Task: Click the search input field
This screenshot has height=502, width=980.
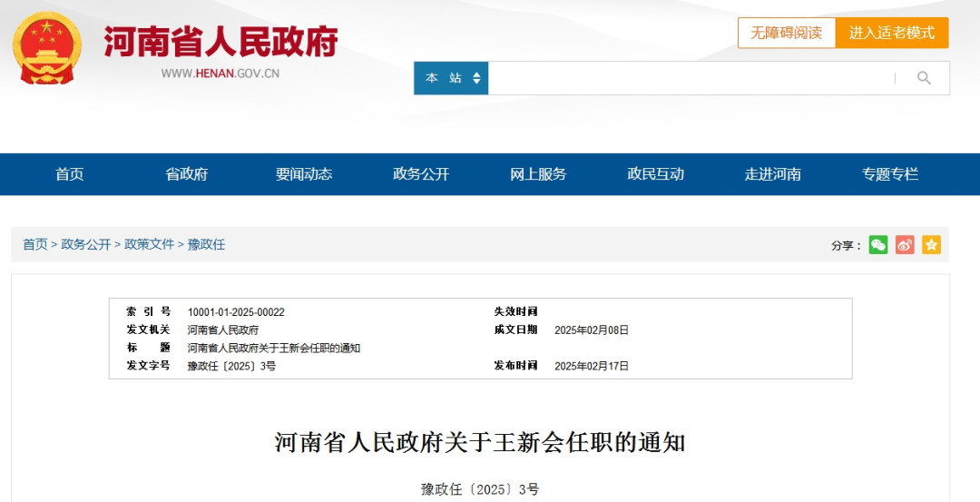Action: (691, 78)
